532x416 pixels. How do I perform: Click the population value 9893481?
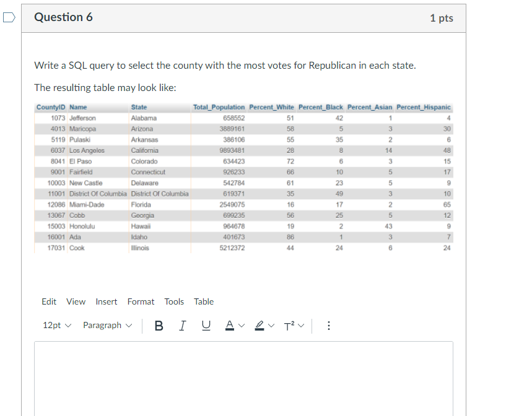coord(232,150)
